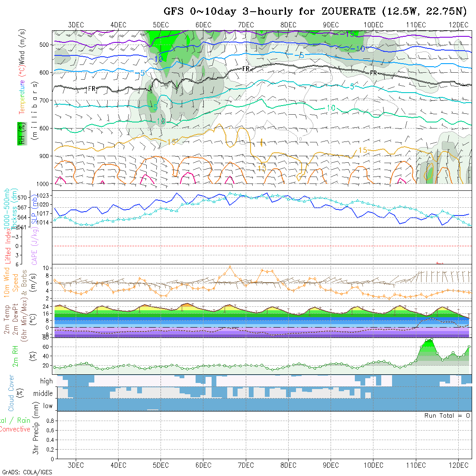Click the green RH (%) legend swatch
Viewport: 476px width, 476px height.
(x=22, y=134)
